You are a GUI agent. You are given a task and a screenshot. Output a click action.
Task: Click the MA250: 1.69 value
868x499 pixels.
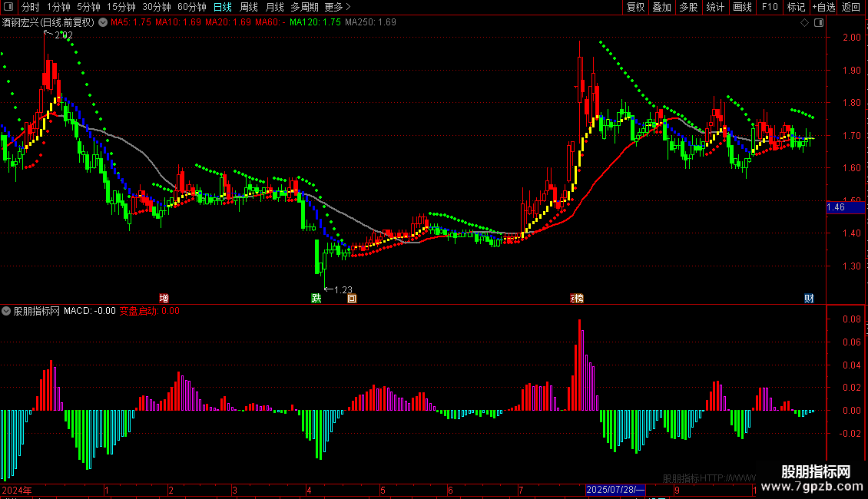point(370,22)
